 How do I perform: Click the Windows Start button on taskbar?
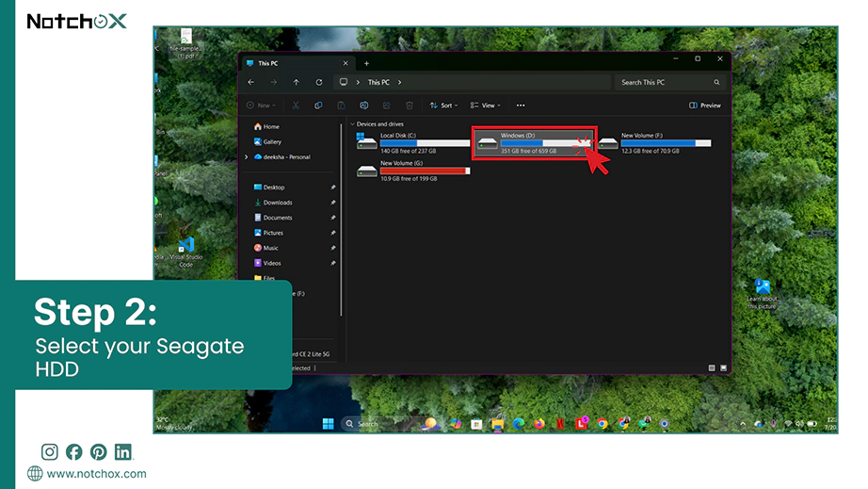329,424
